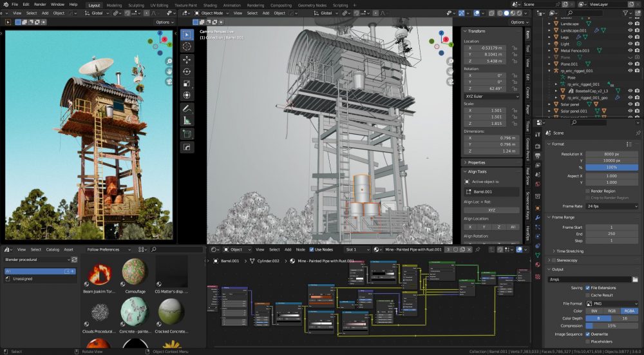Select the Select Box tool

point(187,35)
